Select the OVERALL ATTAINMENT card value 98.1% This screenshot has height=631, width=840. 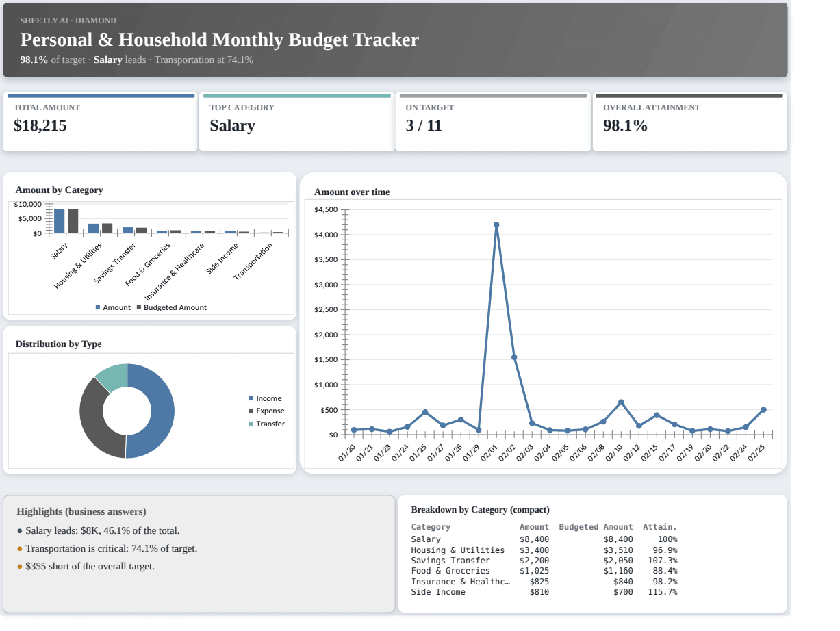(625, 126)
